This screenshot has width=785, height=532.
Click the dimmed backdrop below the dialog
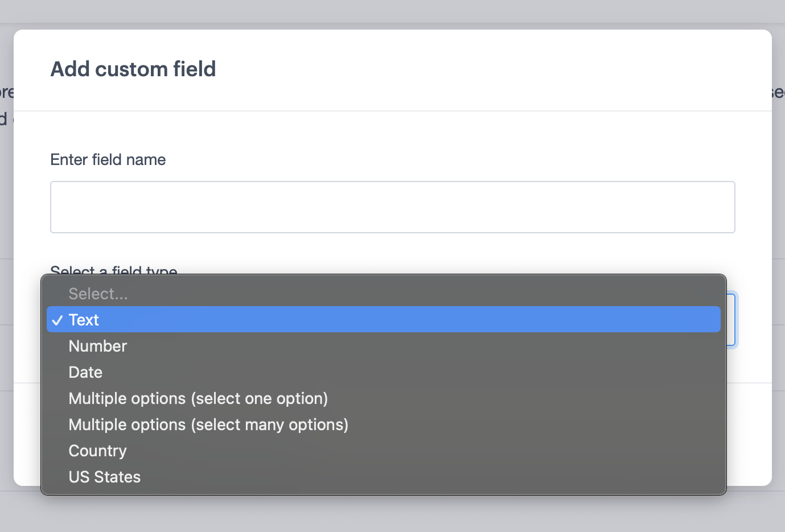coord(392,513)
